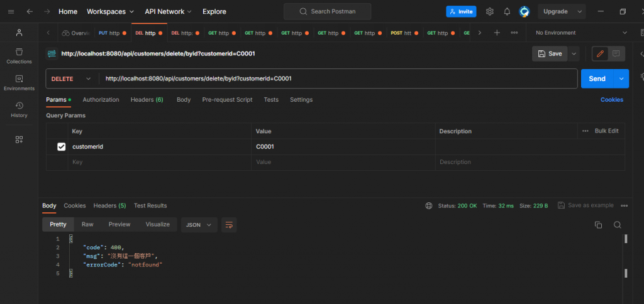Open the API Network dropdown menu
Image resolution: width=644 pixels, height=304 pixels.
(x=169, y=11)
